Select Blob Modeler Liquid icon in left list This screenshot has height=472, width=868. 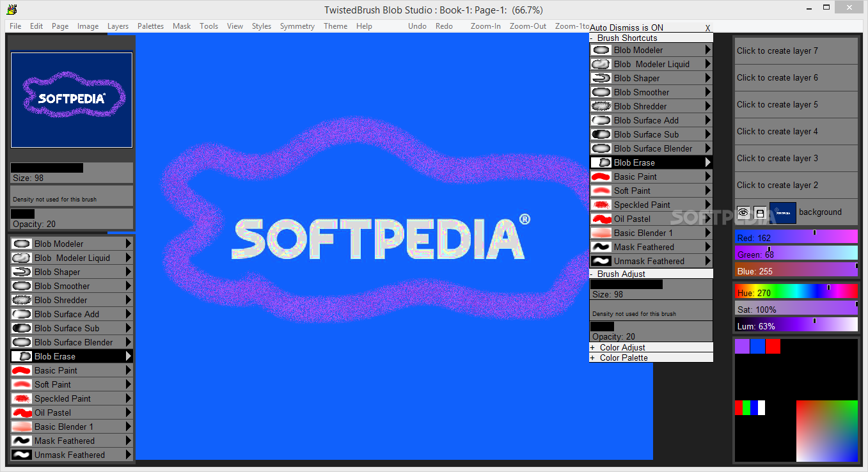22,258
